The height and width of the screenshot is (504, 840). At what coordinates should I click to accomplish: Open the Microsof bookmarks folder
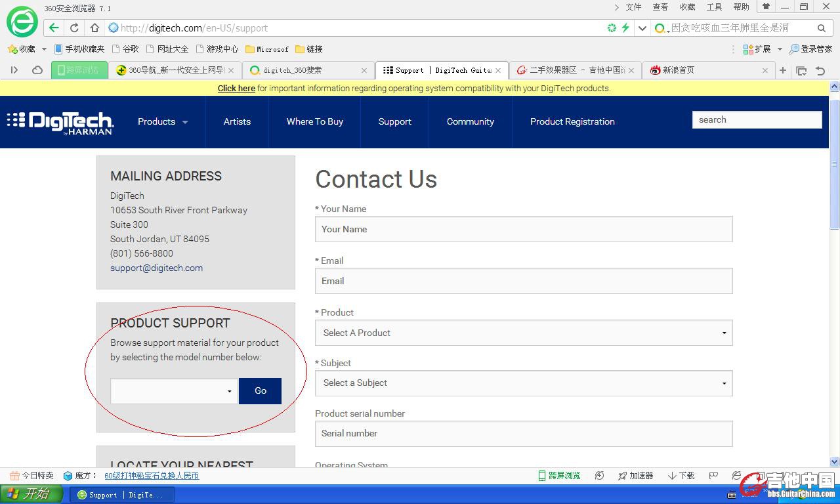[267, 49]
